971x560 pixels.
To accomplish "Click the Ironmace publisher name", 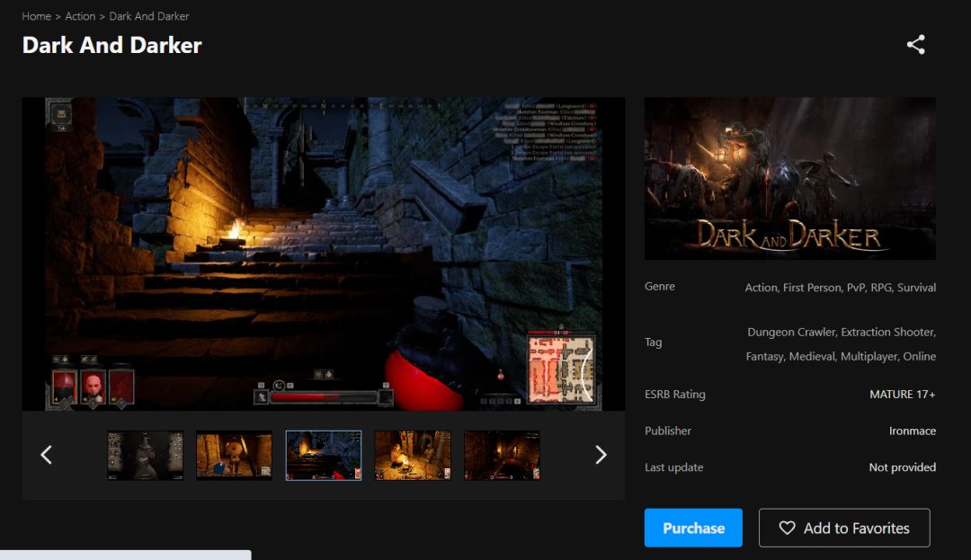I will [x=913, y=431].
